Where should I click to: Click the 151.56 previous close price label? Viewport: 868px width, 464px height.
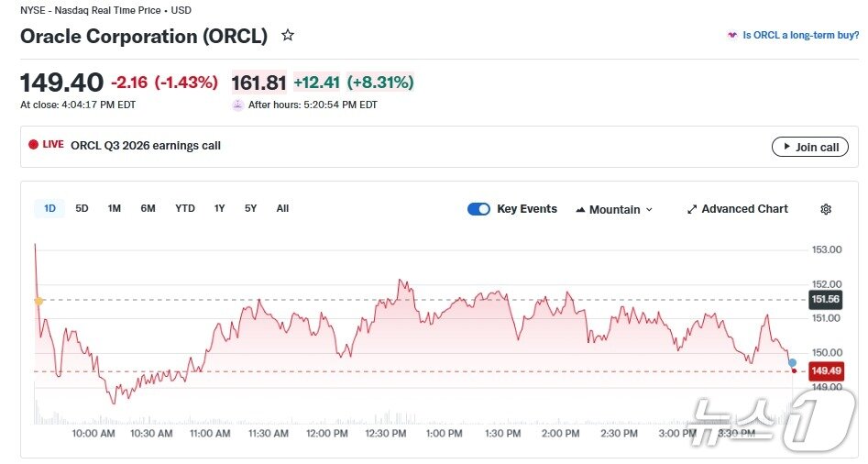[x=825, y=300]
